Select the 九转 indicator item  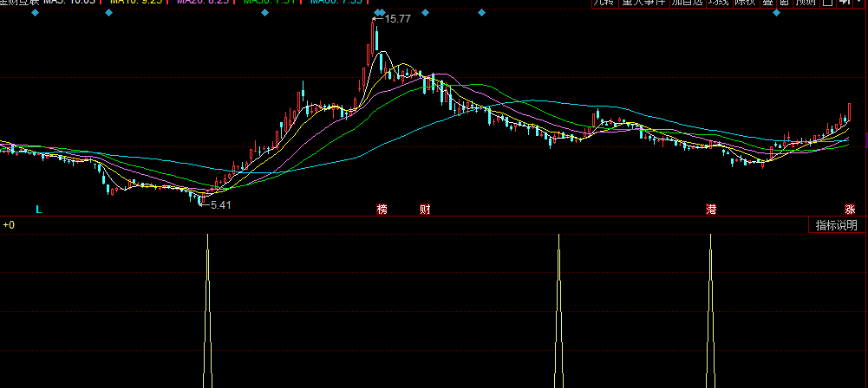tap(604, 3)
